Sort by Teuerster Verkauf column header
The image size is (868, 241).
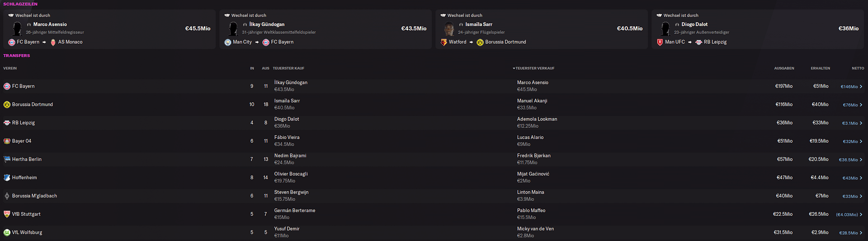click(x=535, y=68)
